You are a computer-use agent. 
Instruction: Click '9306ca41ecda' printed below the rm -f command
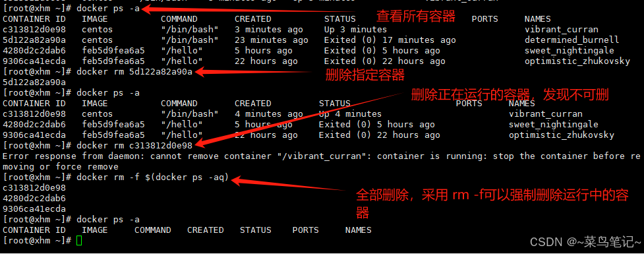(34, 208)
